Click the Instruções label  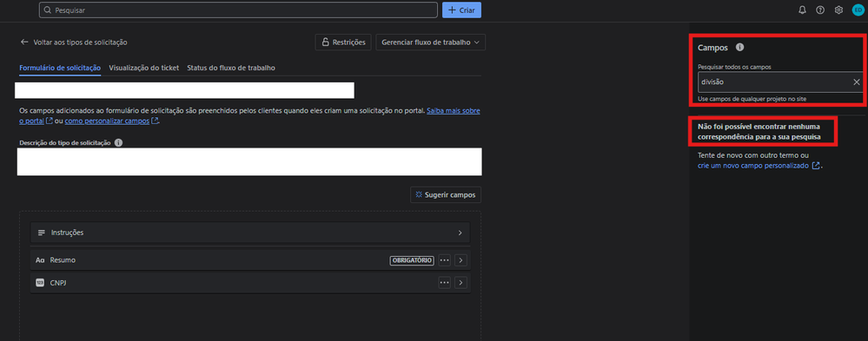coord(68,233)
